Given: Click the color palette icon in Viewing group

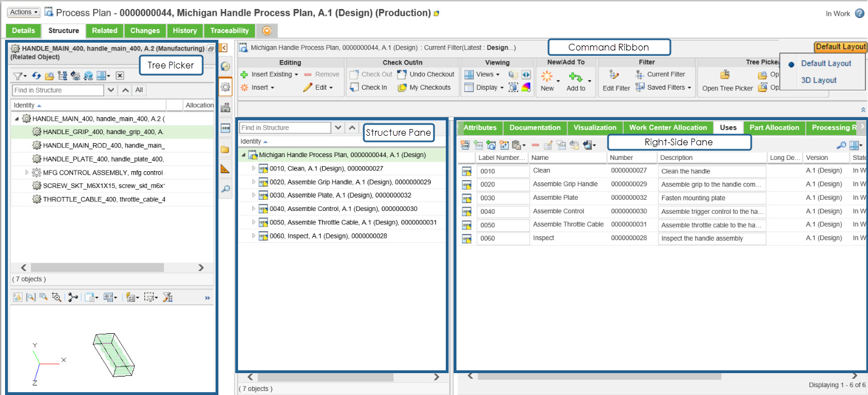Looking at the screenshot, I should pyautogui.click(x=526, y=88).
